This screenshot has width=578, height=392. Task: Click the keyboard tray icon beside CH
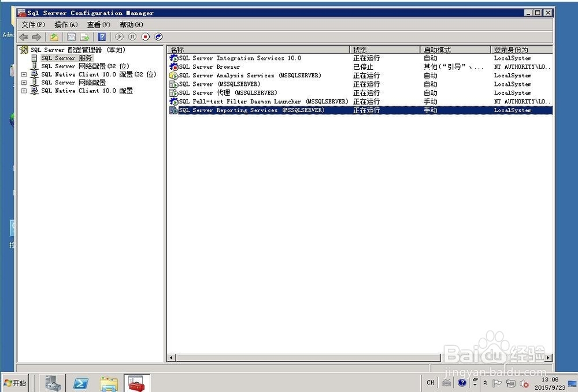446,383
